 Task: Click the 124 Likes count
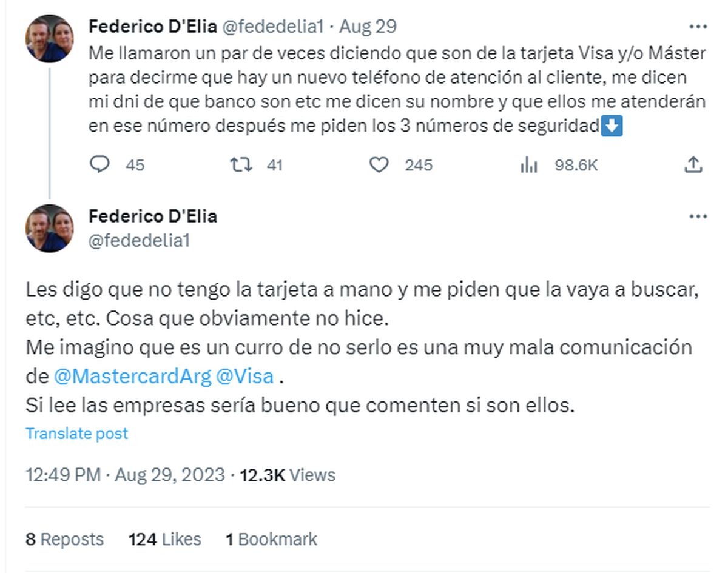164,538
